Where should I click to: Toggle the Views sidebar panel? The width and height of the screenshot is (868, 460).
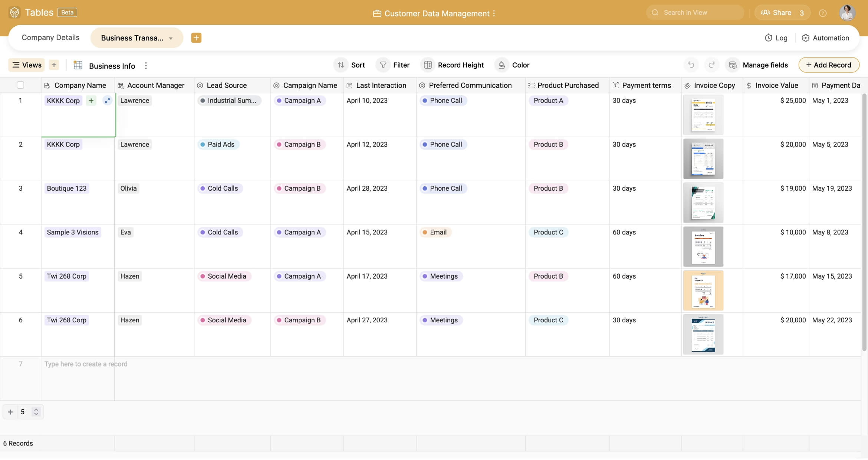coord(27,65)
